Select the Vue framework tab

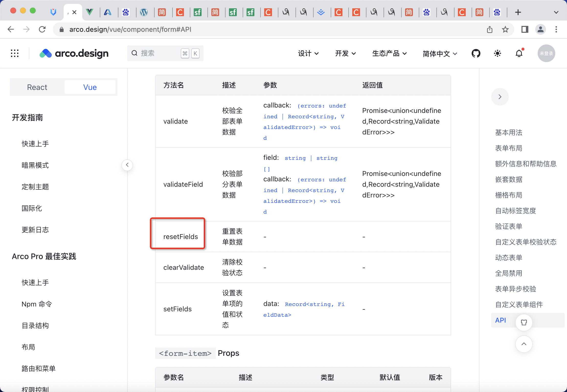[90, 87]
